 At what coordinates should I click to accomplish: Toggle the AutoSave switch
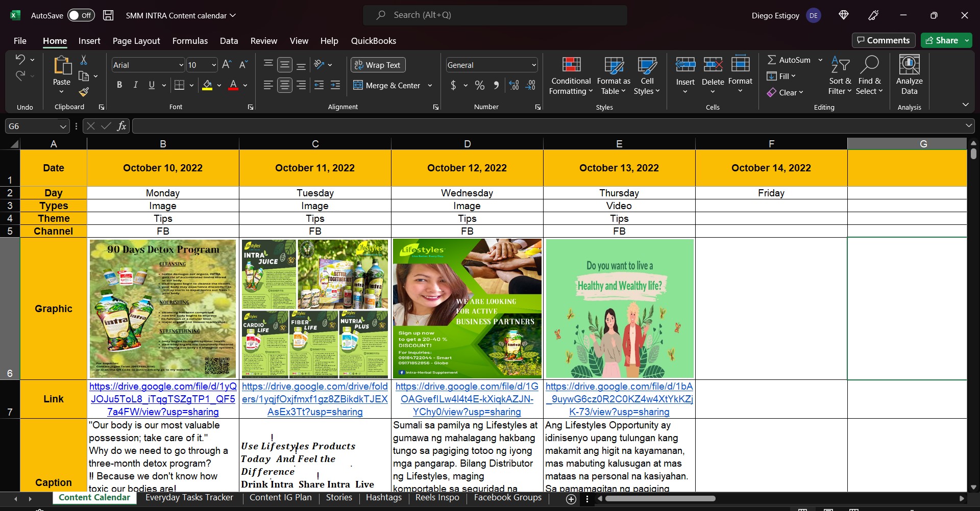click(81, 15)
